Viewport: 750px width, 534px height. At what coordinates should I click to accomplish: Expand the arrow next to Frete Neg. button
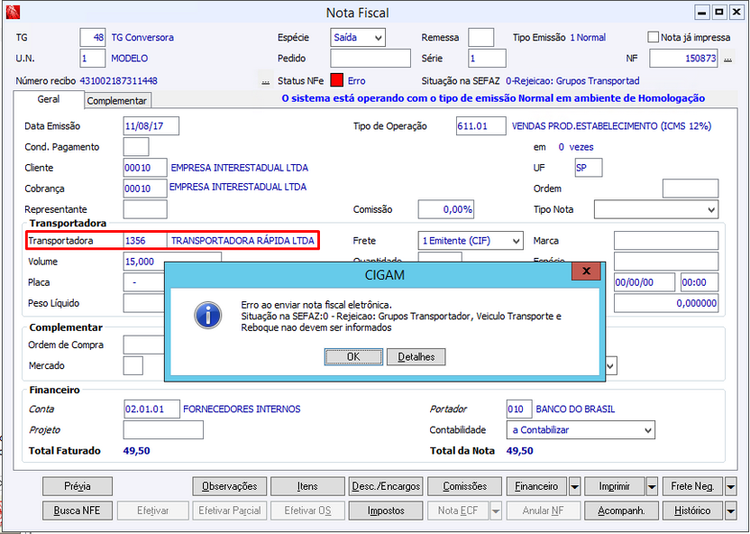[x=730, y=487]
